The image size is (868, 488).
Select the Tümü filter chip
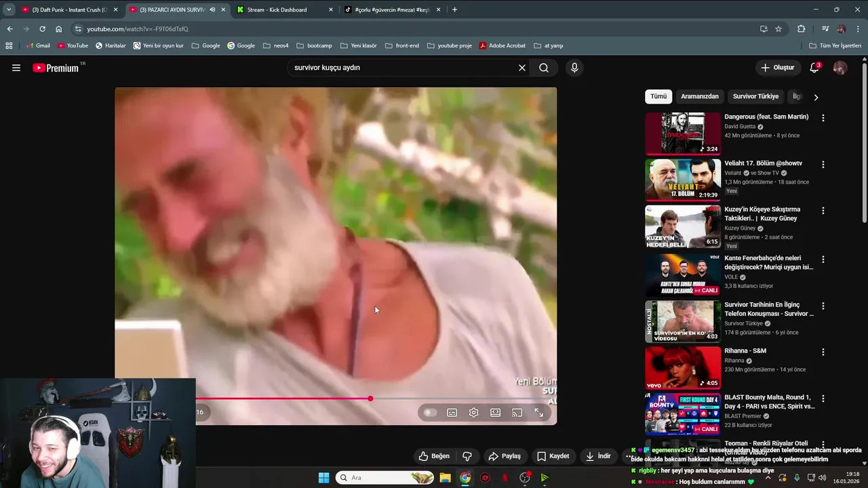tap(658, 97)
